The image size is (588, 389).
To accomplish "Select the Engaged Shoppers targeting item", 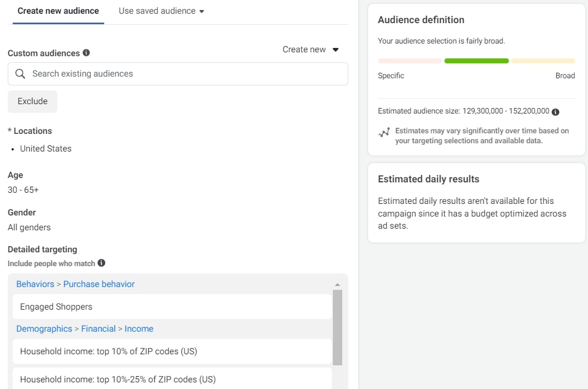I will coord(172,307).
